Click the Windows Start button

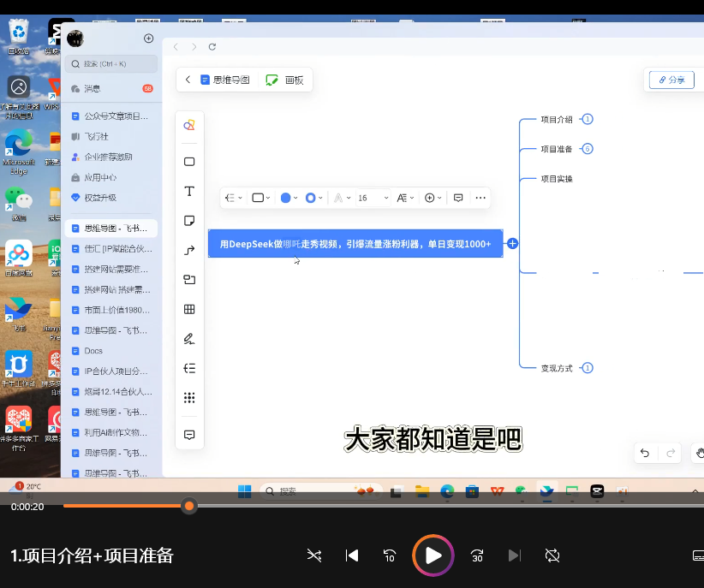point(244,491)
